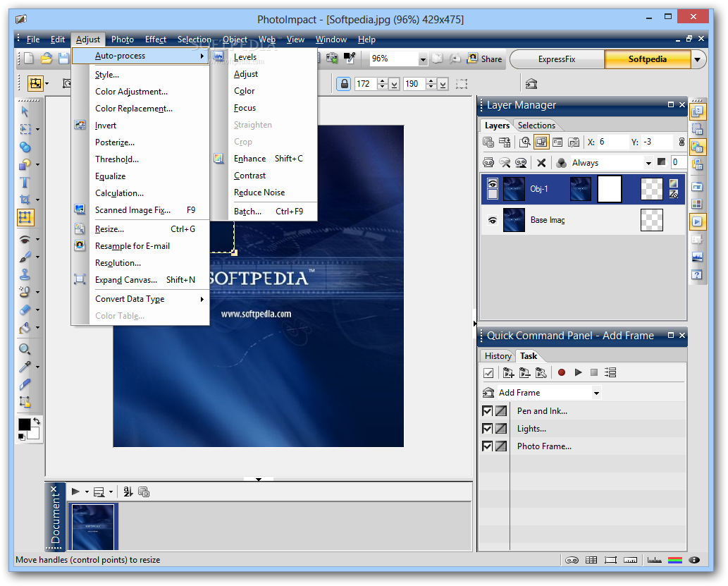Toggle visibility of Obj-1 layer

(x=493, y=183)
